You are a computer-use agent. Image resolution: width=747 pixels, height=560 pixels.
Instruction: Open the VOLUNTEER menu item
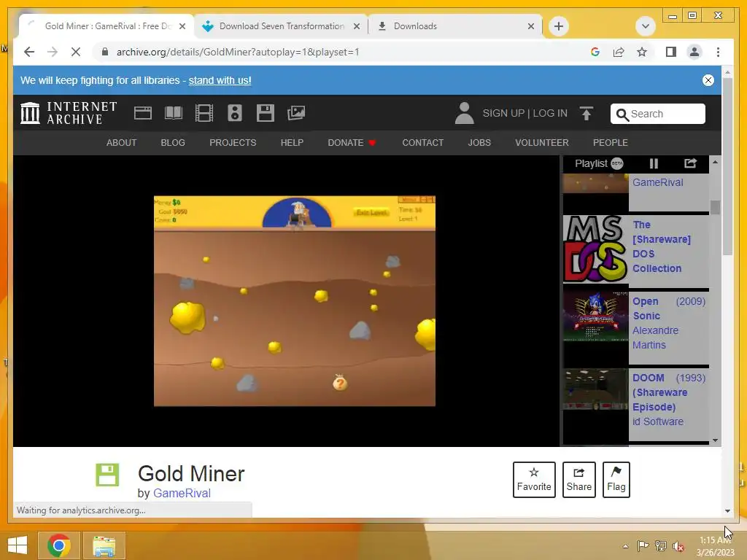point(542,143)
